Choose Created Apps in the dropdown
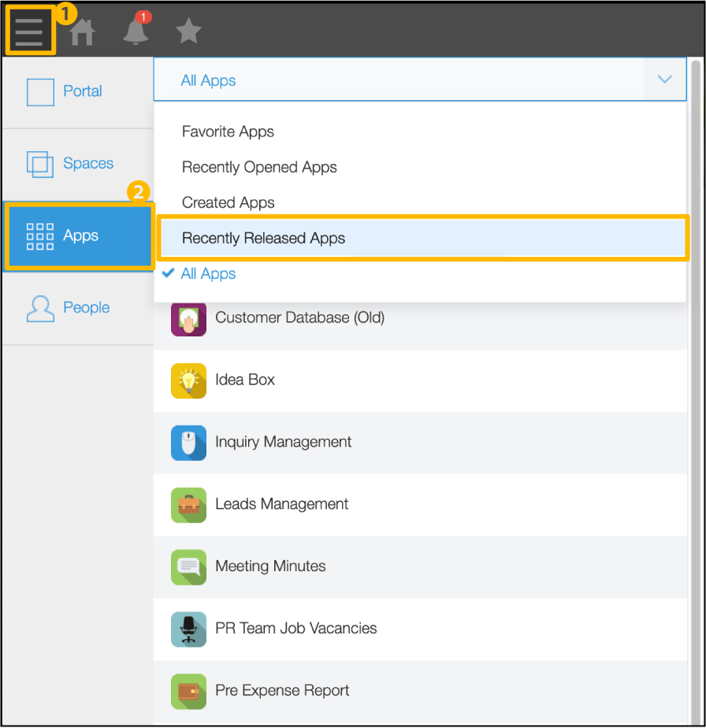Screen dimensions: 706x728 229,202
